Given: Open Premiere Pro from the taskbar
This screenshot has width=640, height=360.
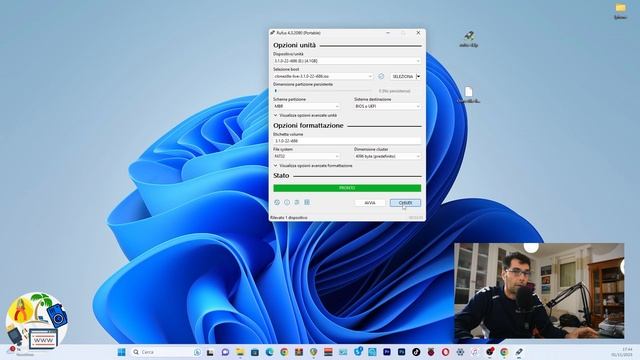Looking at the screenshot, I should pos(387,352).
